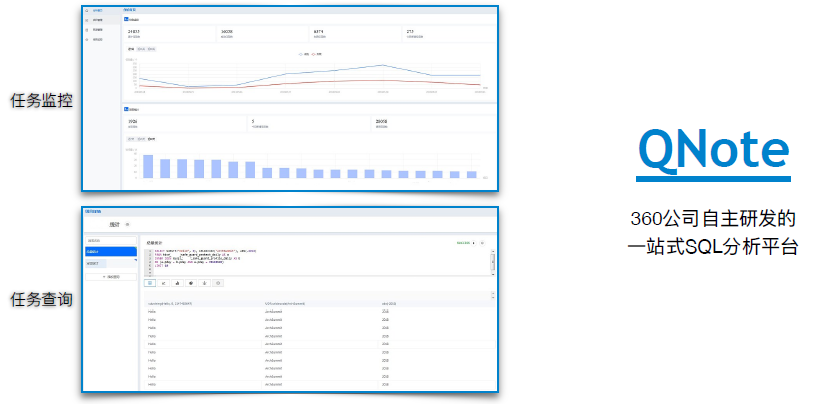
Task: Open settings icon next to run button
Action: click(x=482, y=243)
